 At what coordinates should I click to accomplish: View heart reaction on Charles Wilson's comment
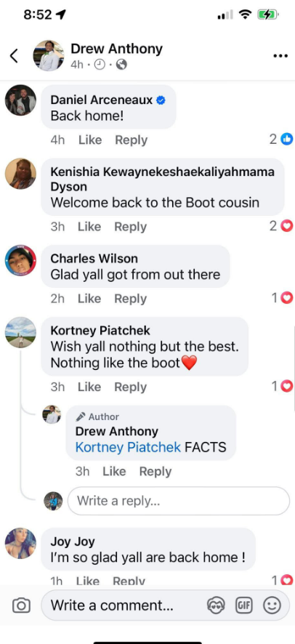point(283,298)
